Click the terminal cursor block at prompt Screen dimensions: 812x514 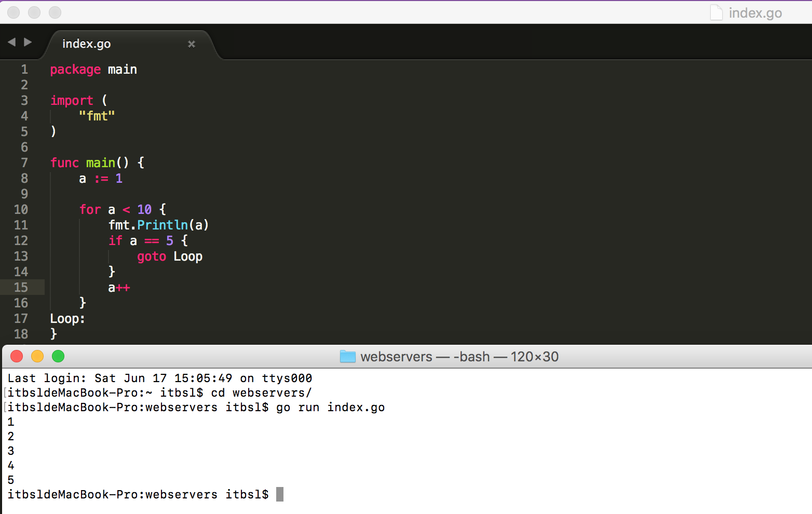280,494
